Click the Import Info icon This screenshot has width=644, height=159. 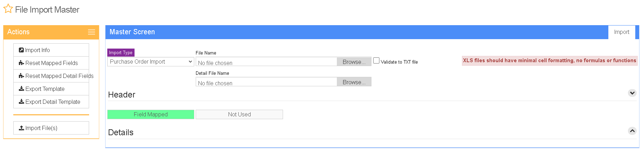pyautogui.click(x=21, y=50)
